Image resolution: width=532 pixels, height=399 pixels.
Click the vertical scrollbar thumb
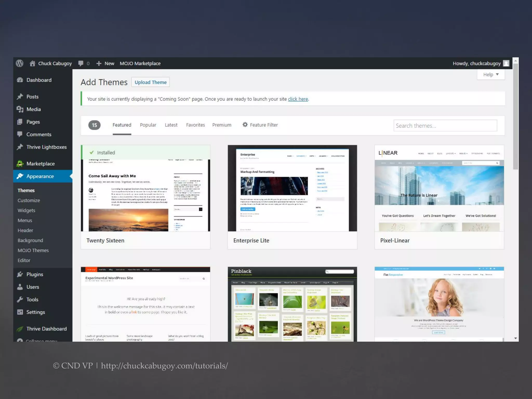(516, 117)
